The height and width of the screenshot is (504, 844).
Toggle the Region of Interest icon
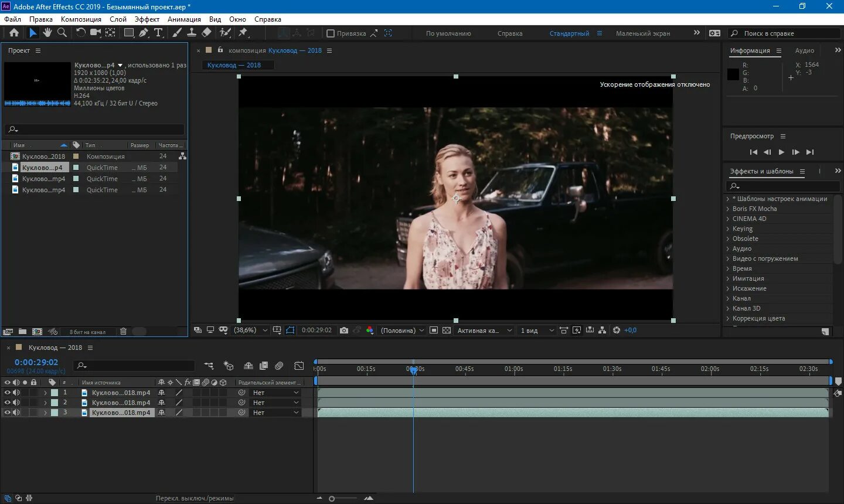tap(434, 331)
